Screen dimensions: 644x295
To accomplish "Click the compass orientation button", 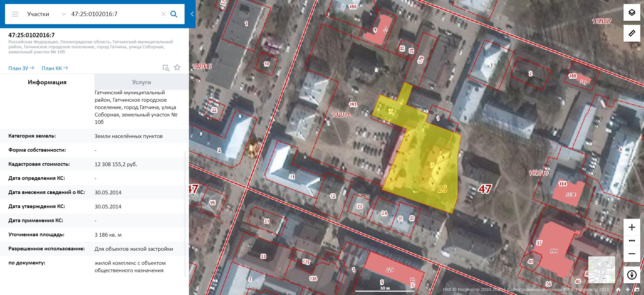I will [x=632, y=275].
